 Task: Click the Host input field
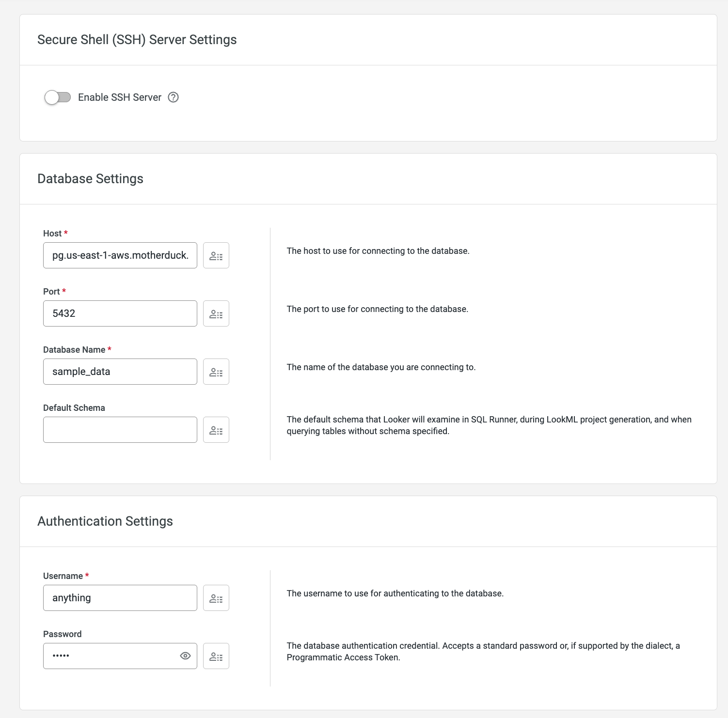click(x=120, y=255)
